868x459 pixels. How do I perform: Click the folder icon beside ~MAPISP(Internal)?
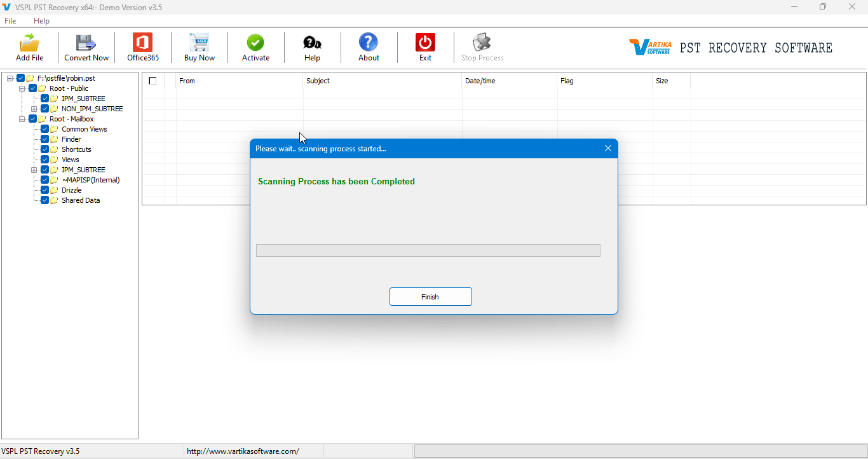55,180
